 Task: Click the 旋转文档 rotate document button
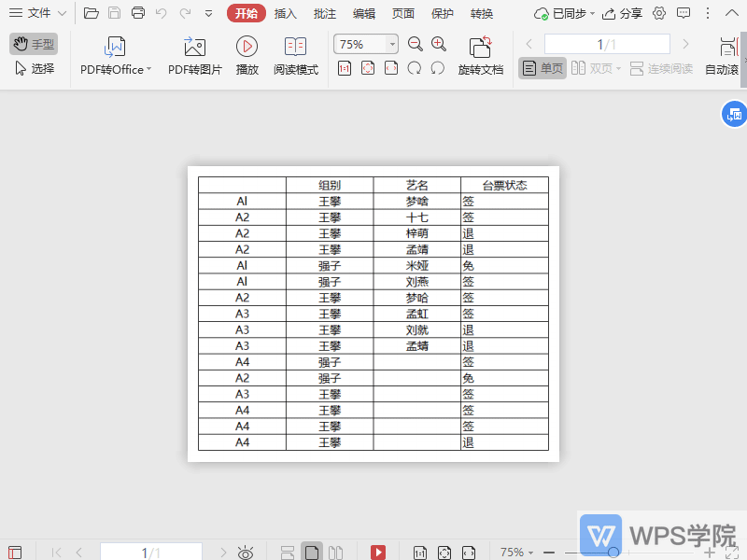[481, 56]
